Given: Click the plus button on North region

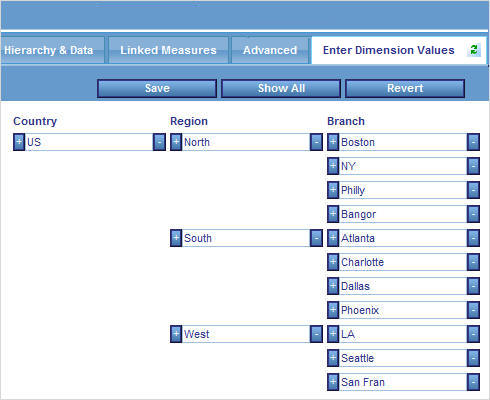Looking at the screenshot, I should tap(176, 142).
